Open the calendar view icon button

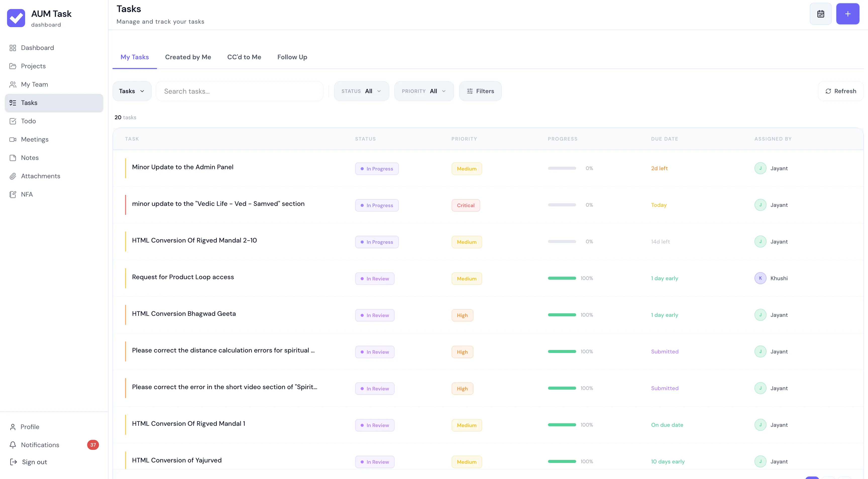coord(821,14)
